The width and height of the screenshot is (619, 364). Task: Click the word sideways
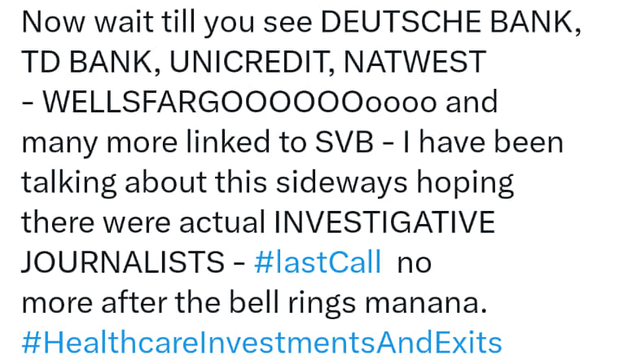(342, 182)
